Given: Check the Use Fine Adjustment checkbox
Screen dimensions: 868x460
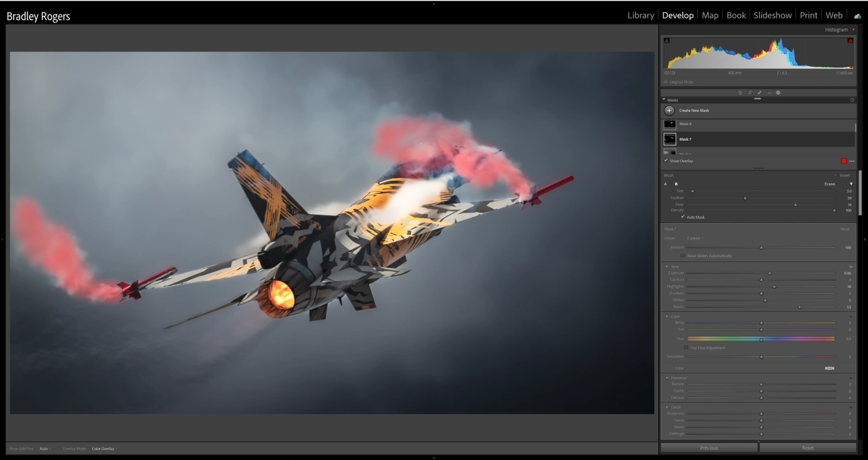Looking at the screenshot, I should pyautogui.click(x=687, y=348).
